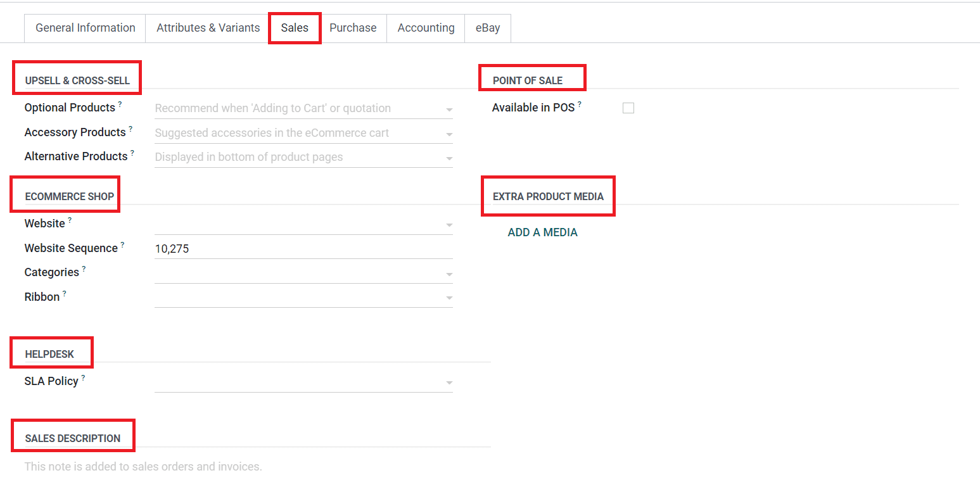
Task: Select the Sales tab
Action: point(295,28)
